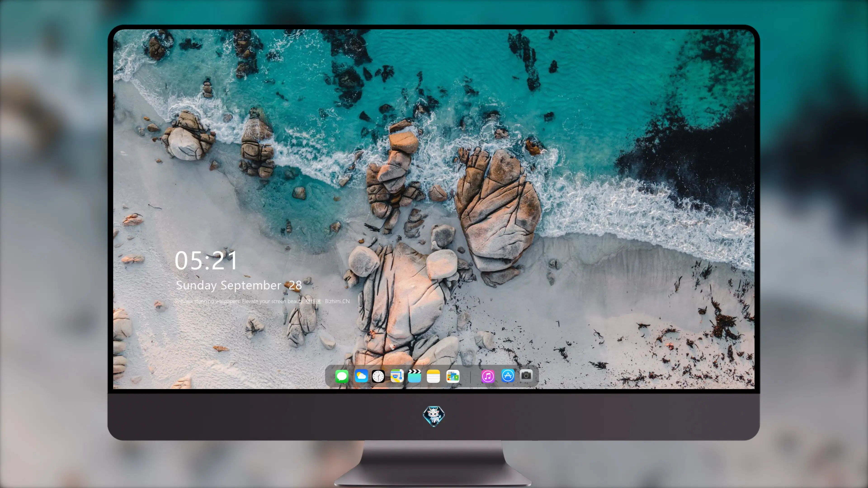Click the colorful collage icon beside Notes
868x488 pixels.
pos(453,376)
